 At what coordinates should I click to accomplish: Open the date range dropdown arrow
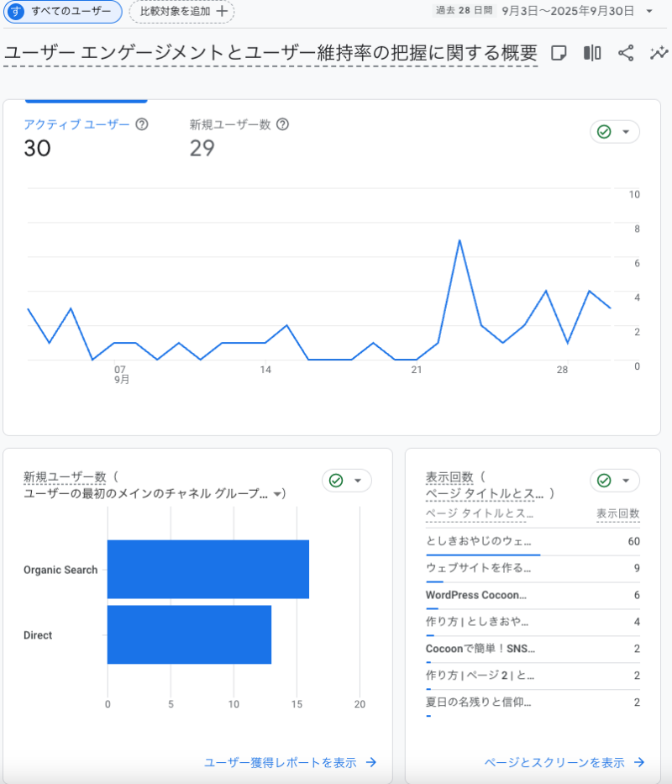(x=649, y=12)
